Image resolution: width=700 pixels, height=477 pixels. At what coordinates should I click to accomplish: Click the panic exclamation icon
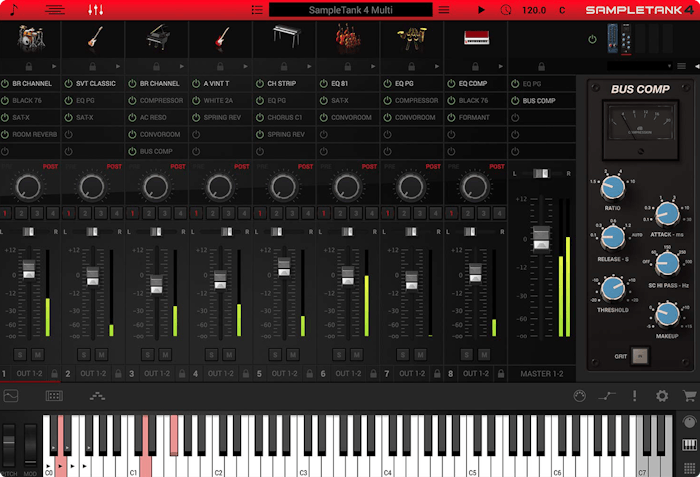(634, 396)
